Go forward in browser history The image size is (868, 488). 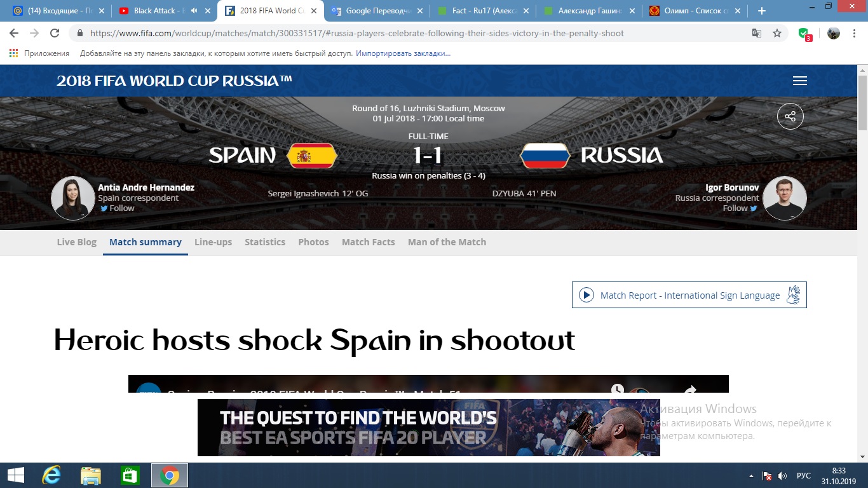click(x=34, y=33)
